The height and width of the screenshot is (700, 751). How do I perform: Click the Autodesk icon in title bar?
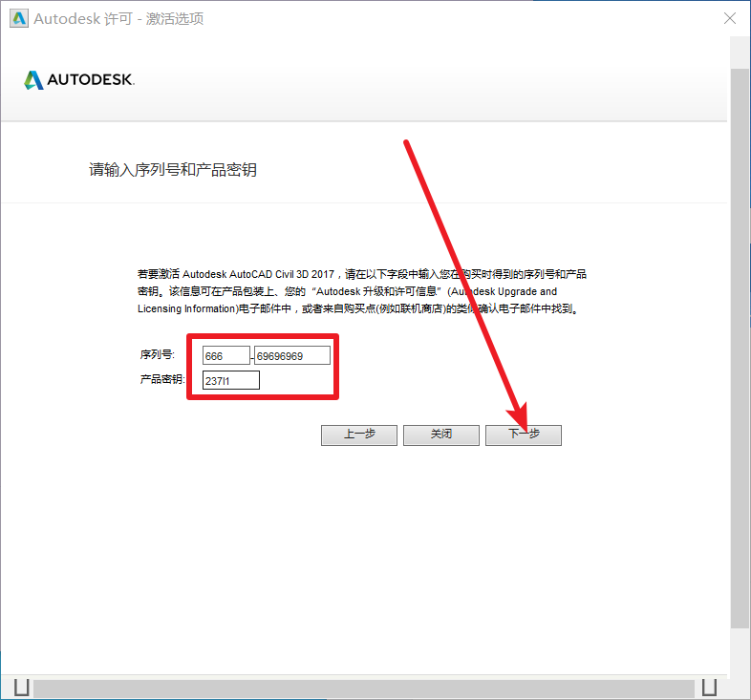point(19,19)
